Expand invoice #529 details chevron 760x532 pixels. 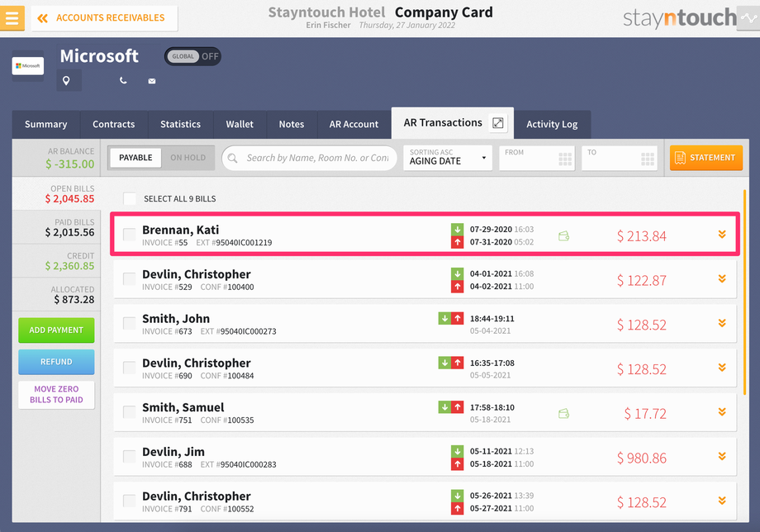(x=722, y=278)
